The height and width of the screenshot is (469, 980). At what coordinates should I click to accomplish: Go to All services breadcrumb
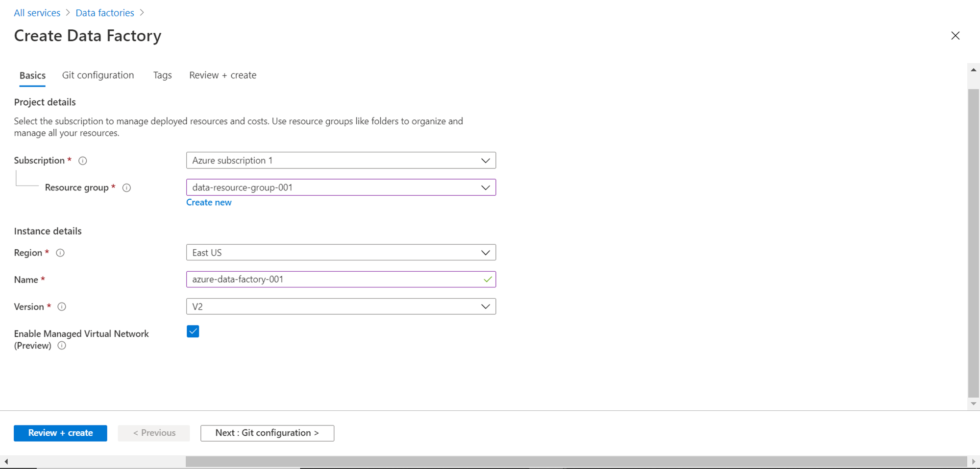37,13
